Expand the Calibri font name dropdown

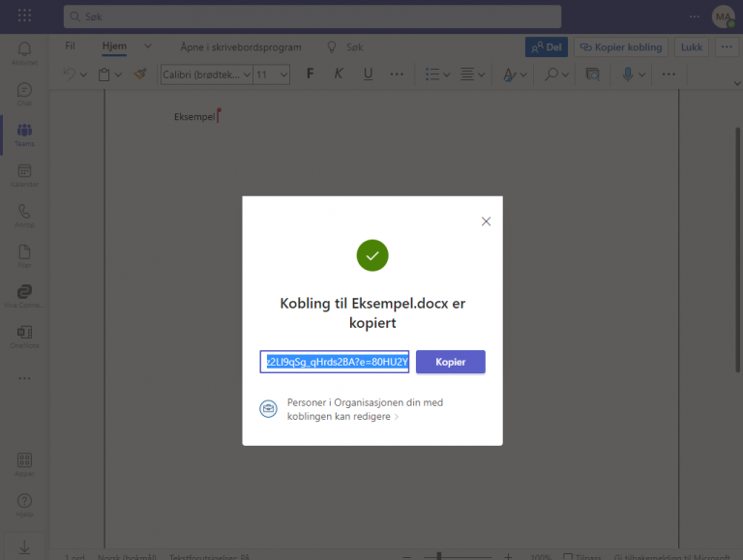point(247,74)
